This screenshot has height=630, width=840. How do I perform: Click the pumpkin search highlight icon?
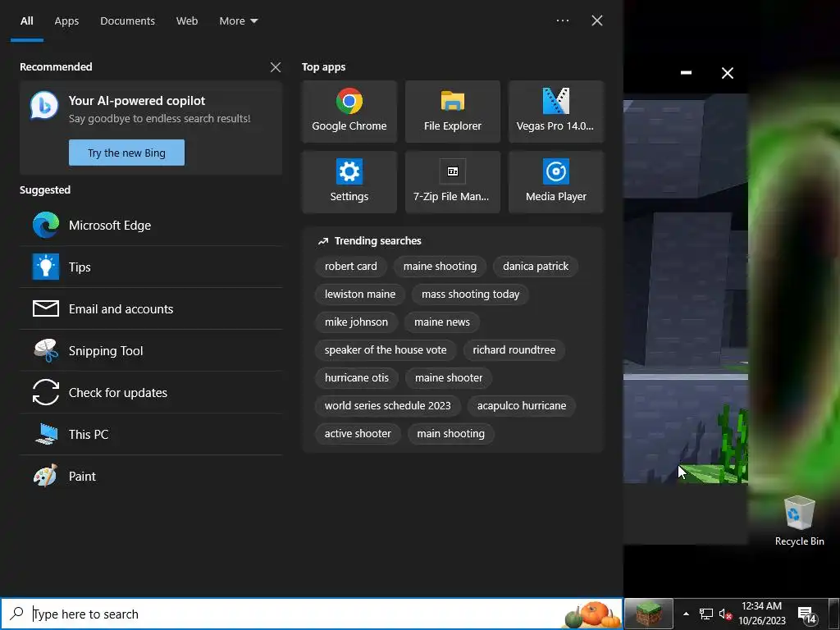pyautogui.click(x=592, y=614)
